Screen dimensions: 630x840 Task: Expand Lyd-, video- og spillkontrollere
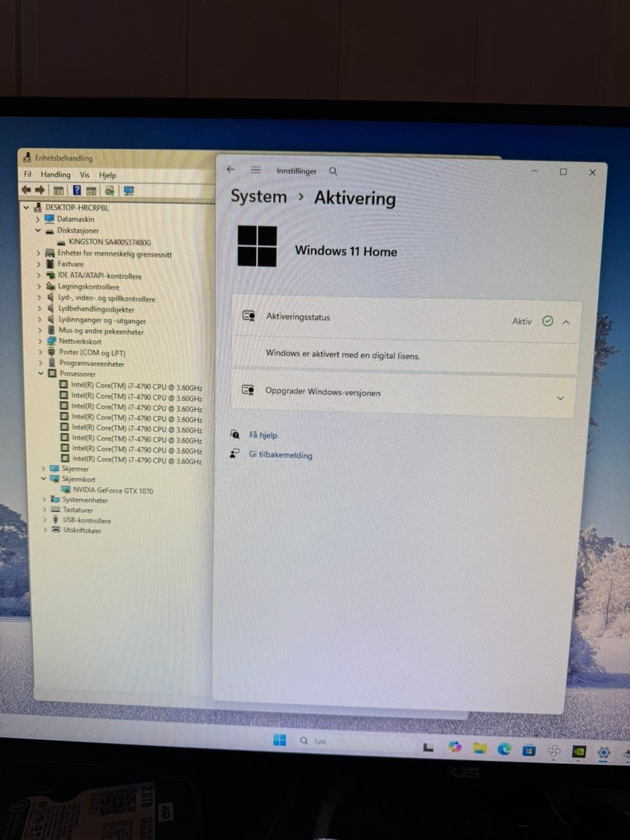pos(39,298)
